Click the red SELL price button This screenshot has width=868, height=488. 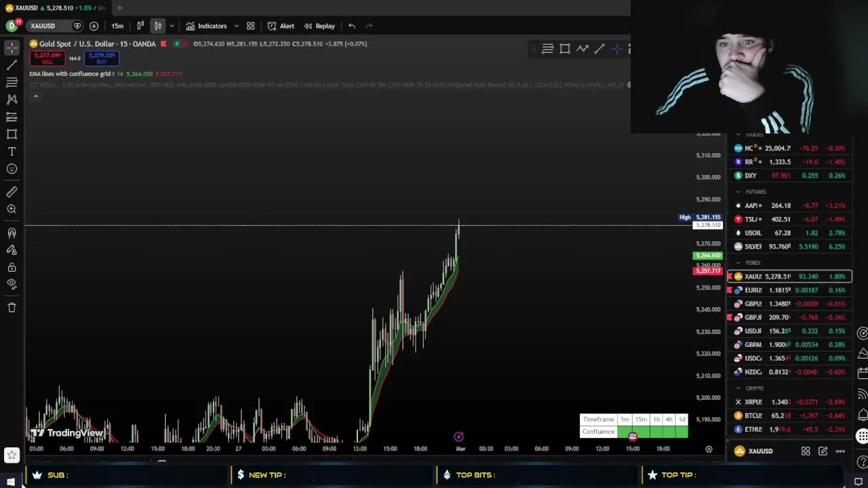[x=47, y=58]
